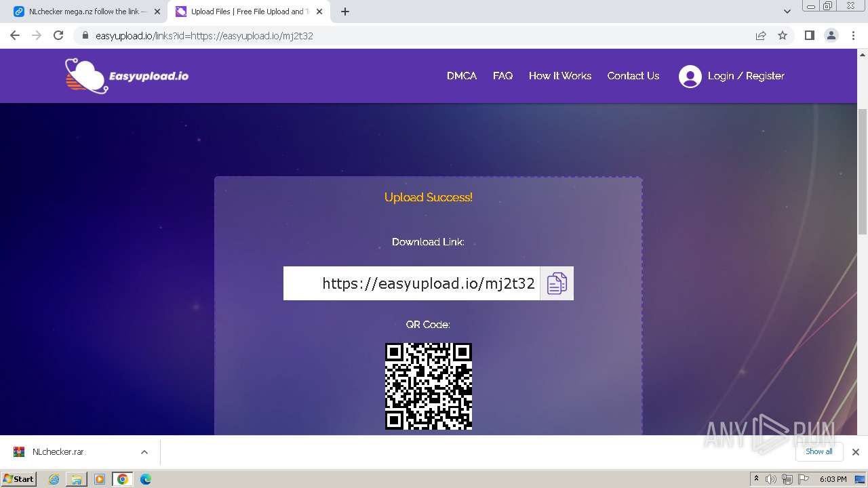Click the network icon in system tray
Screen dimensions: 868x488
tap(787, 479)
